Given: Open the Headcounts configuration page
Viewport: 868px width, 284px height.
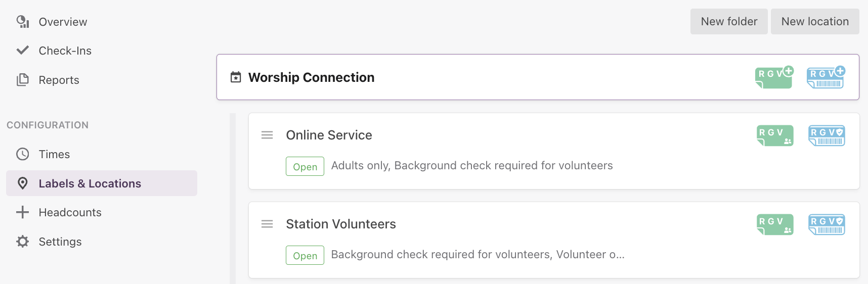Looking at the screenshot, I should tap(70, 212).
